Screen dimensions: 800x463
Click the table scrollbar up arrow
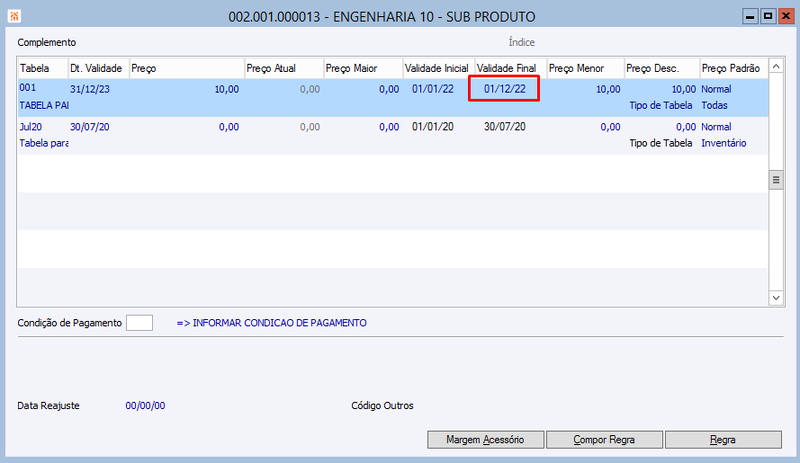coord(776,66)
